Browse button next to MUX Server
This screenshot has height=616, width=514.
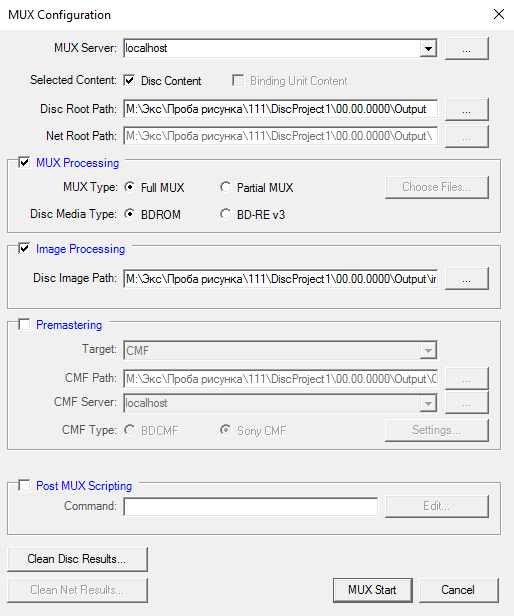[466, 49]
